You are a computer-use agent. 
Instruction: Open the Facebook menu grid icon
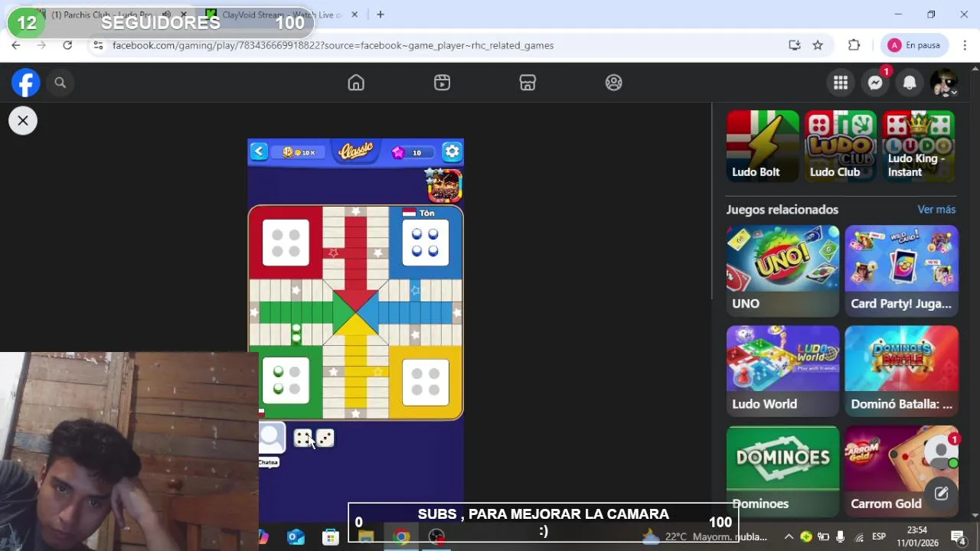841,83
